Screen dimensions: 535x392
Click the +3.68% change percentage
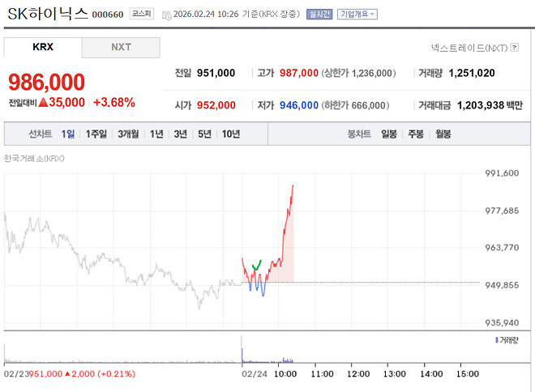(114, 102)
